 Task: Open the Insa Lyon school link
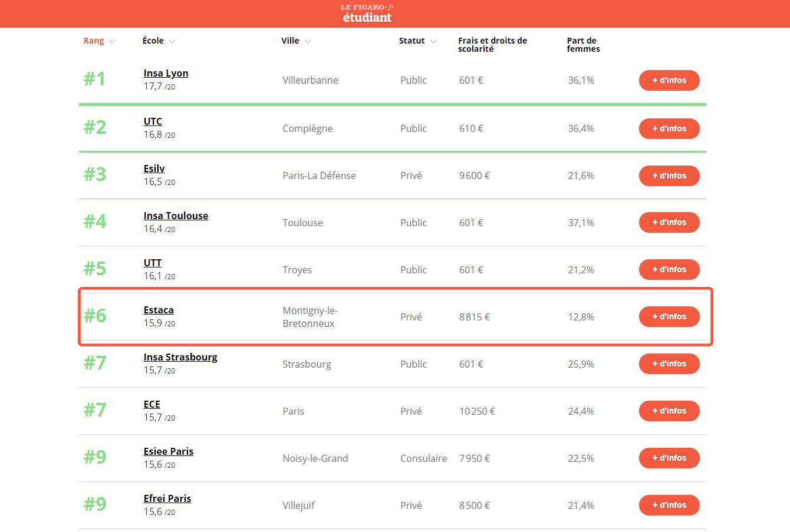166,73
